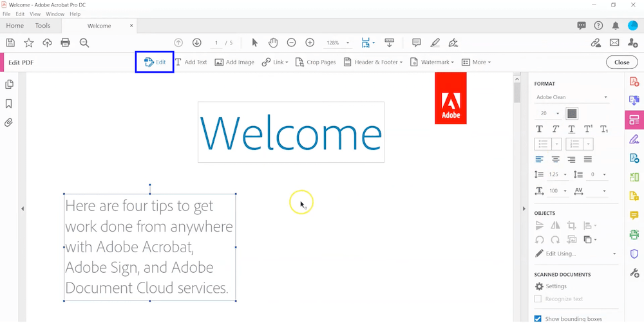Zoom in with the plus icon
Screen dimensions: 644x323
coord(310,42)
